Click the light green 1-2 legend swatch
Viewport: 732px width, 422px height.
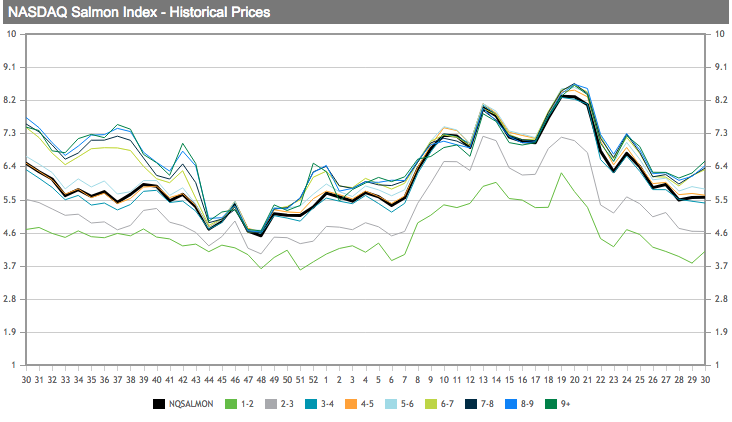pos(231,404)
